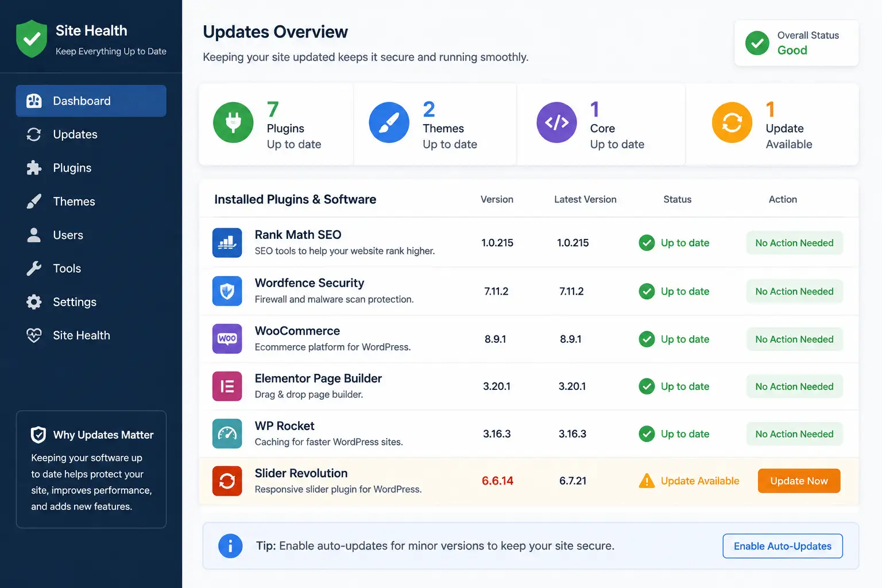Click the WooCommerce woo icon
This screenshot has width=882, height=588.
227,339
